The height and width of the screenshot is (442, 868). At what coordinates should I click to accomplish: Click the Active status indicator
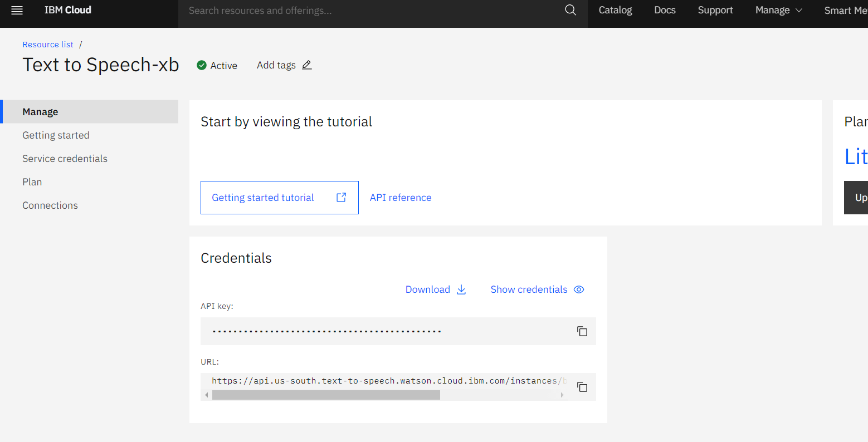tap(217, 65)
